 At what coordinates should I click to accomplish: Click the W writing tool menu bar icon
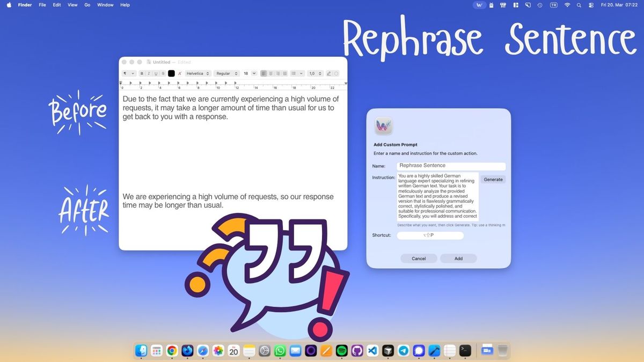click(480, 5)
